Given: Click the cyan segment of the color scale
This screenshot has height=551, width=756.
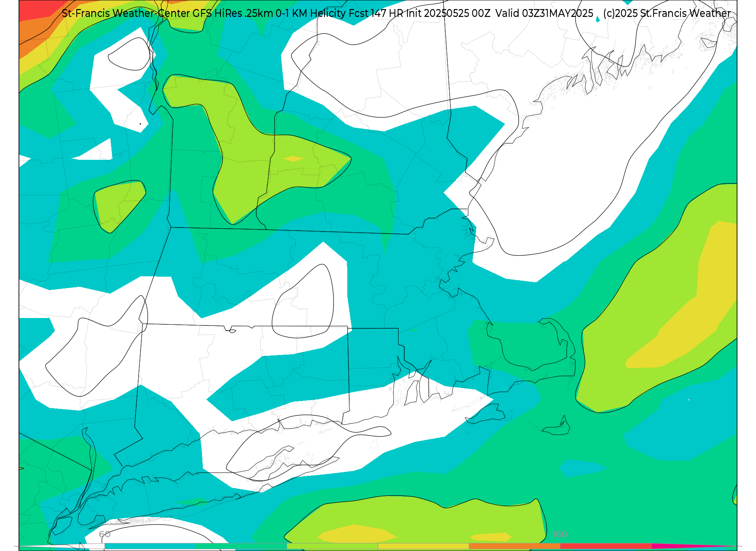Looking at the screenshot, I should pyautogui.click(x=150, y=546).
